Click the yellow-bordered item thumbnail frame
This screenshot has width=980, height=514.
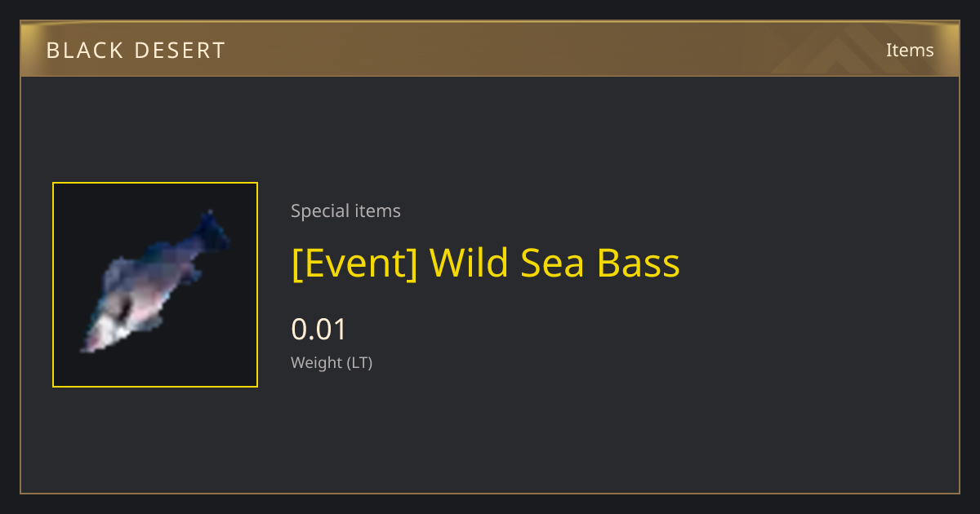[x=155, y=285]
